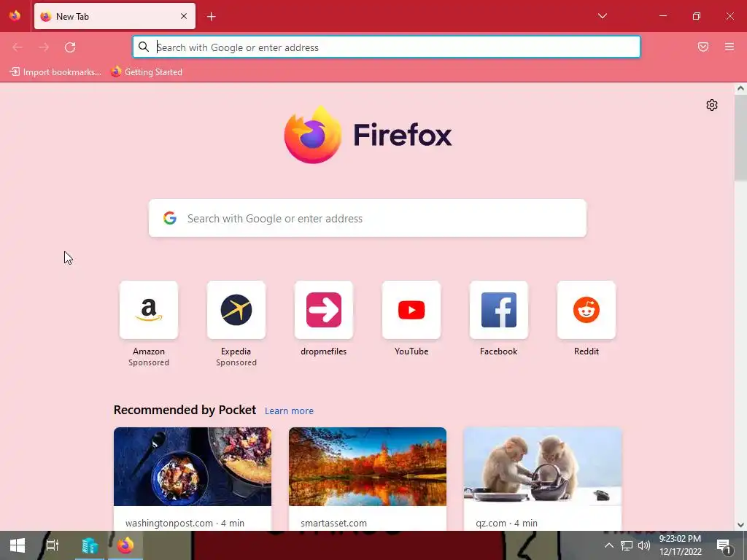Open the Firefox View pinned tab icon

click(x=15, y=16)
